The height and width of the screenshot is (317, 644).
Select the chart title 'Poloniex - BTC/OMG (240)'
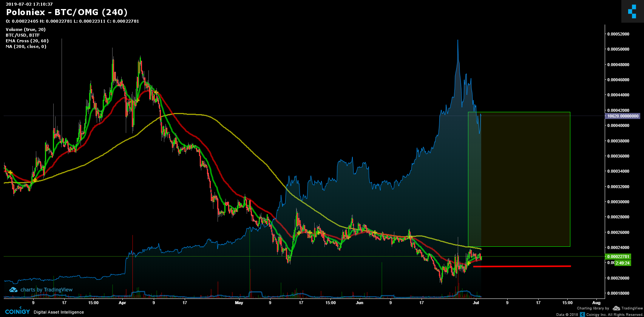point(67,12)
